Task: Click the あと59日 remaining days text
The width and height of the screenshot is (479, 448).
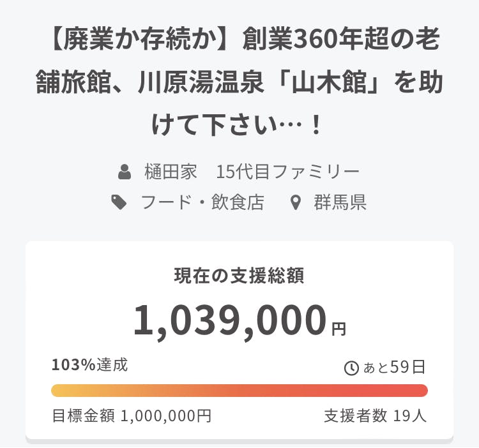Action: click(x=394, y=368)
